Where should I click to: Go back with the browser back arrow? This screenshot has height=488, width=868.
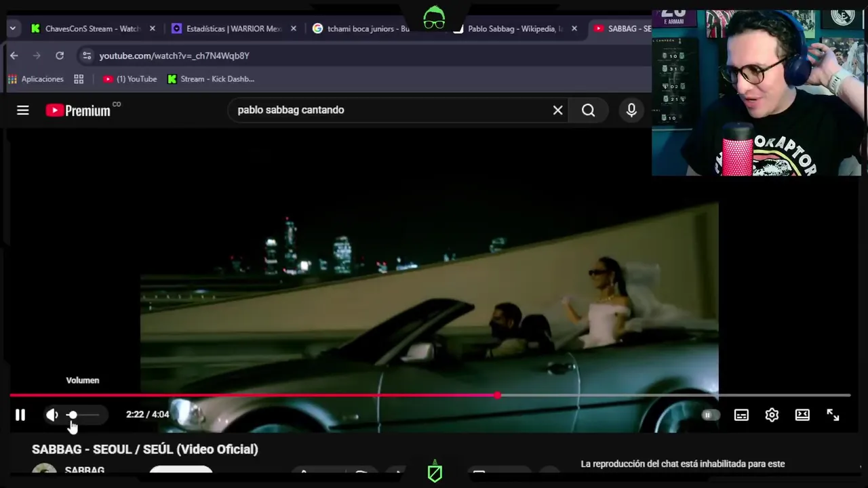(14, 56)
